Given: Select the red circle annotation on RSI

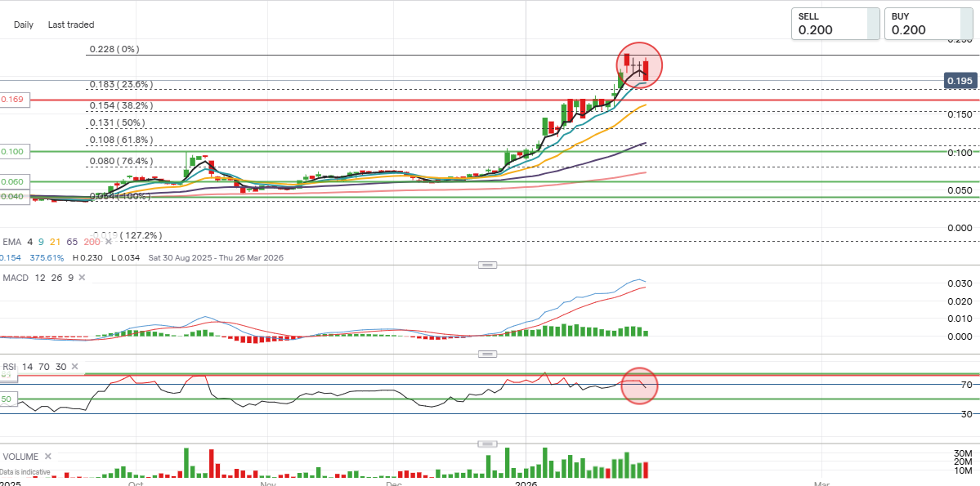Looking at the screenshot, I should point(639,386).
